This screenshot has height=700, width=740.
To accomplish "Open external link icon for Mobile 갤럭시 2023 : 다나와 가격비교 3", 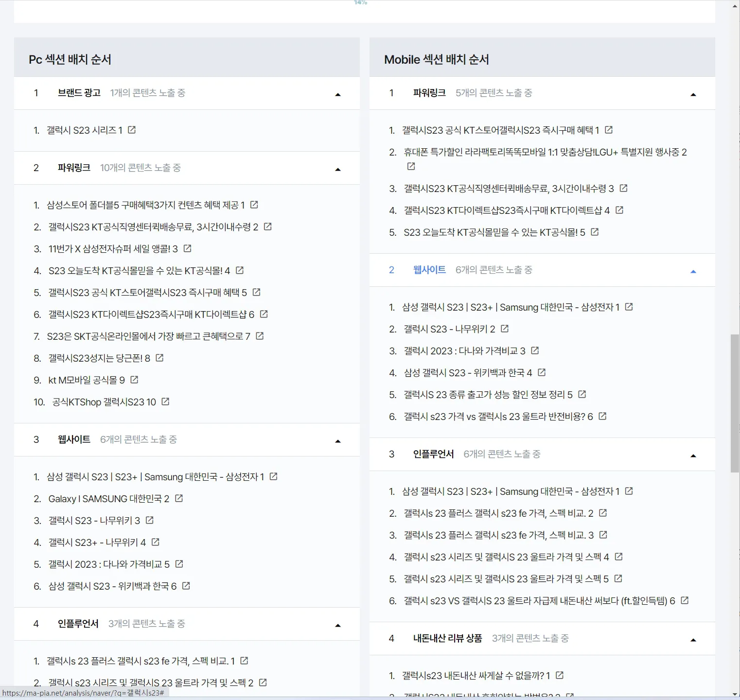I will tap(535, 350).
